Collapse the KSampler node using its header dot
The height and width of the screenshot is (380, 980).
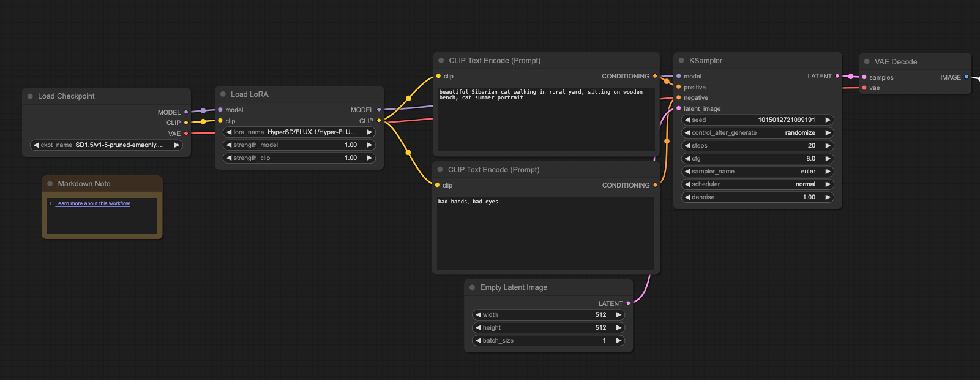pyautogui.click(x=681, y=61)
